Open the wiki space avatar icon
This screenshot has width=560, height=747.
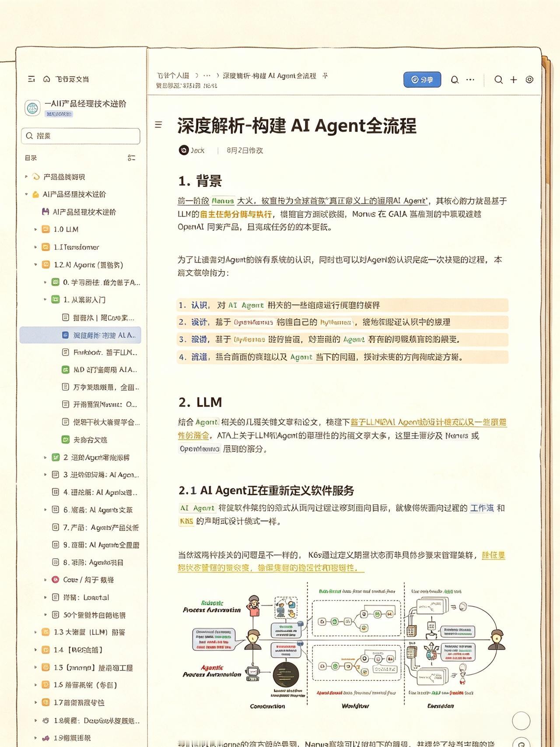(32, 108)
